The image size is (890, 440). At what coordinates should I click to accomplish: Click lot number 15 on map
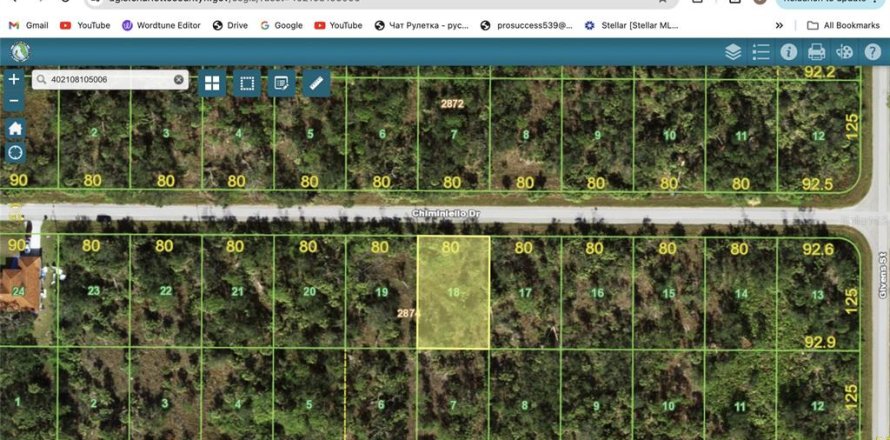pos(669,294)
